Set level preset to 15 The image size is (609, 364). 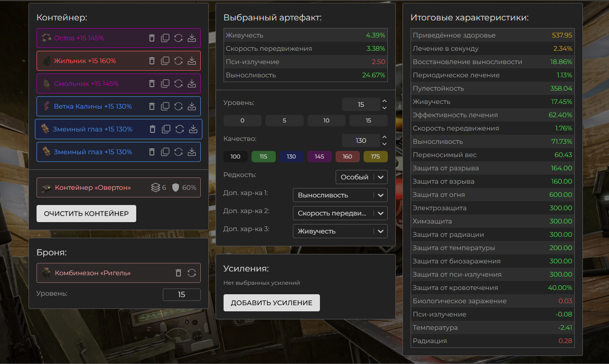coord(368,121)
